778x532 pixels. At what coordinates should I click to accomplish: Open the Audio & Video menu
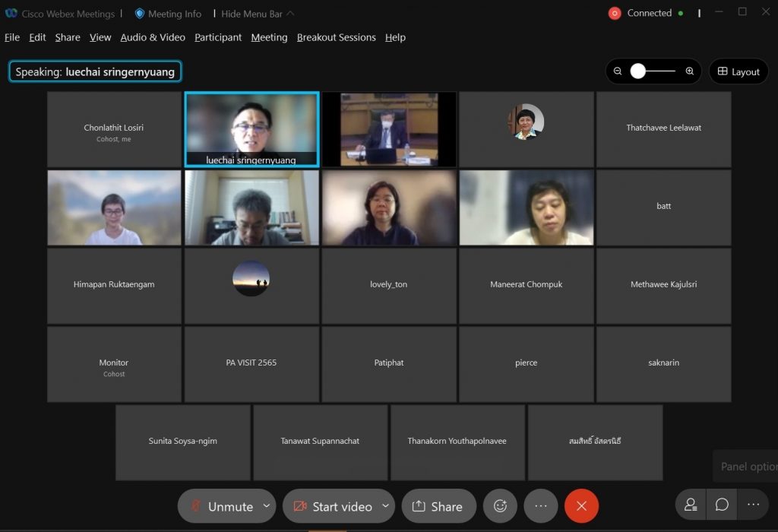click(x=153, y=37)
